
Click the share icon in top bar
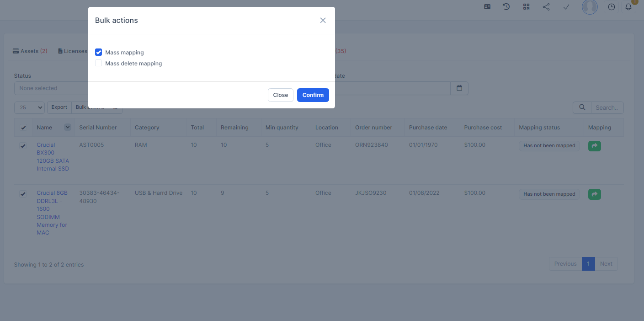(x=546, y=7)
